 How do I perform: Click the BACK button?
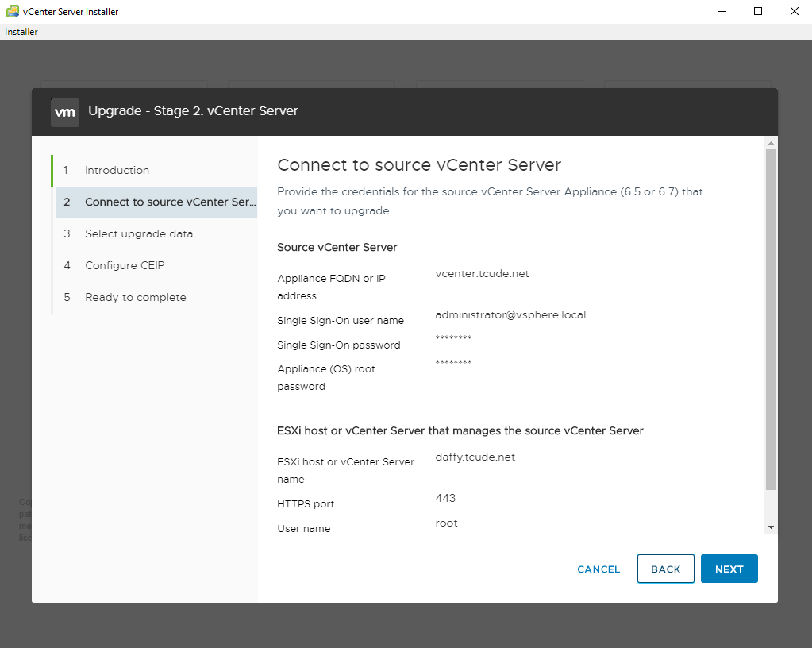665,569
